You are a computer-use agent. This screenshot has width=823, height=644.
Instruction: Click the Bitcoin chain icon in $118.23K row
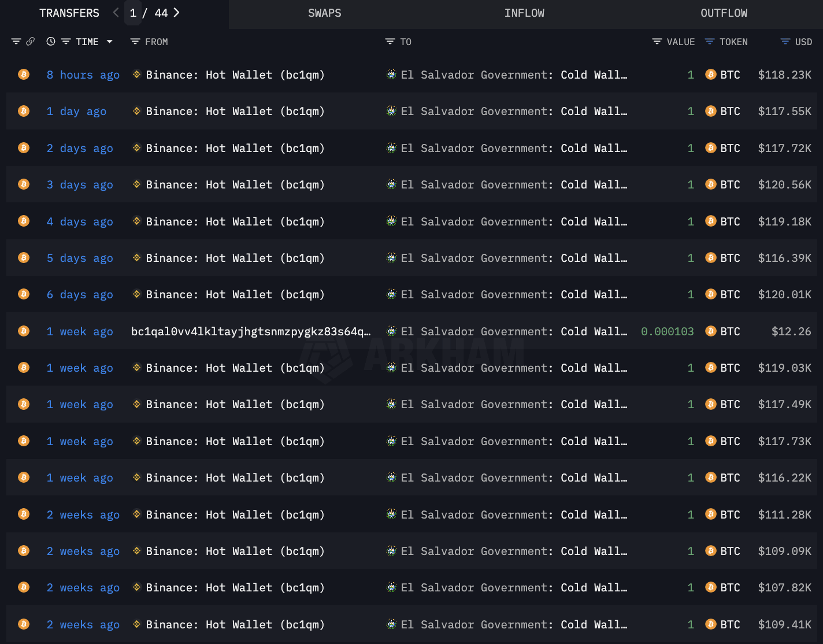24,74
